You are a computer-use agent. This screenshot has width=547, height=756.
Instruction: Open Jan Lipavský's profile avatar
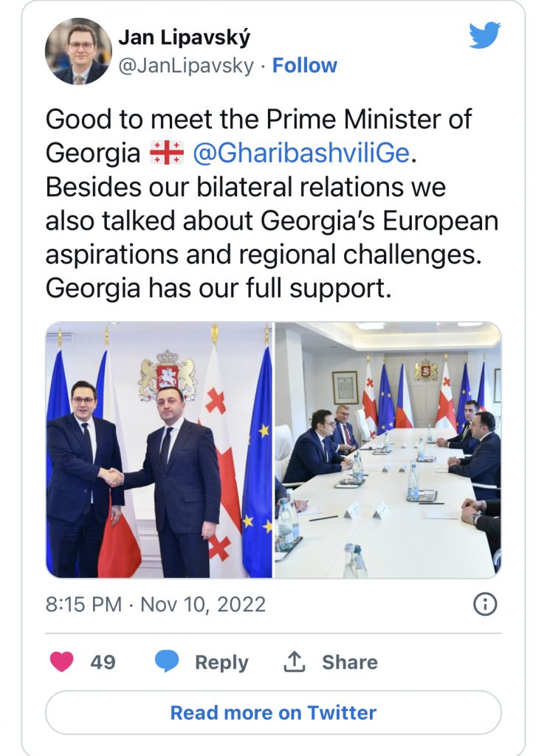pos(78,51)
